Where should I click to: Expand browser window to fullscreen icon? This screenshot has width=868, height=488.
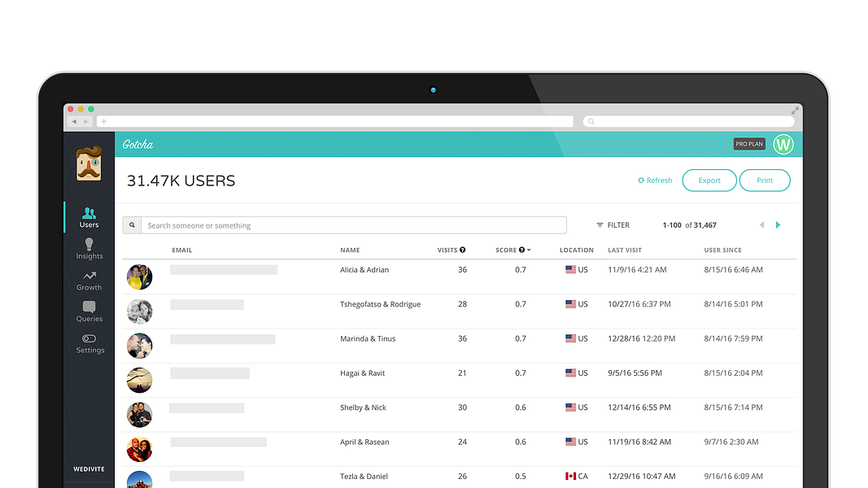coord(795,111)
